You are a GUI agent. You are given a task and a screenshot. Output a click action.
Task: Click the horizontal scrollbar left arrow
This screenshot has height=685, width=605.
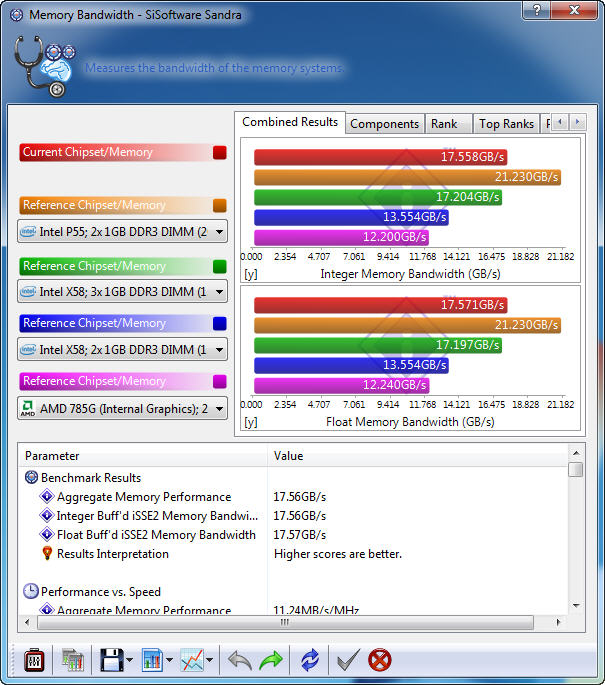(27, 622)
